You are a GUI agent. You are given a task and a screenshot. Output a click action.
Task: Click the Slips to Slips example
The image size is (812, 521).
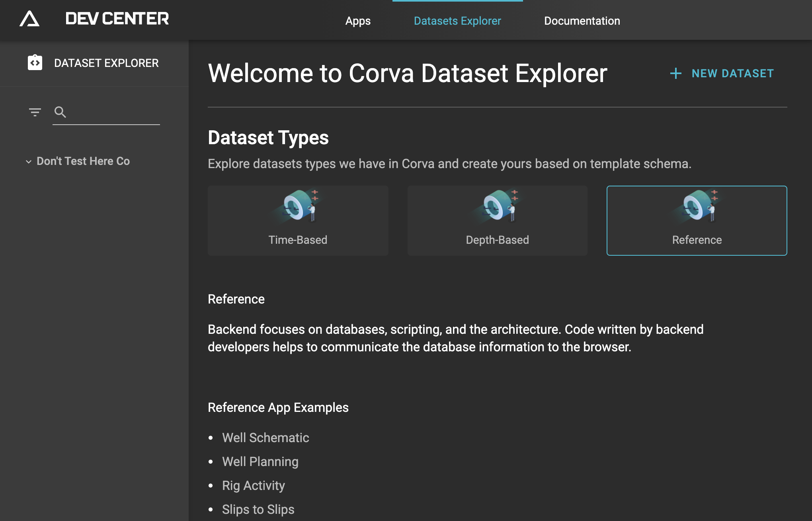(258, 509)
